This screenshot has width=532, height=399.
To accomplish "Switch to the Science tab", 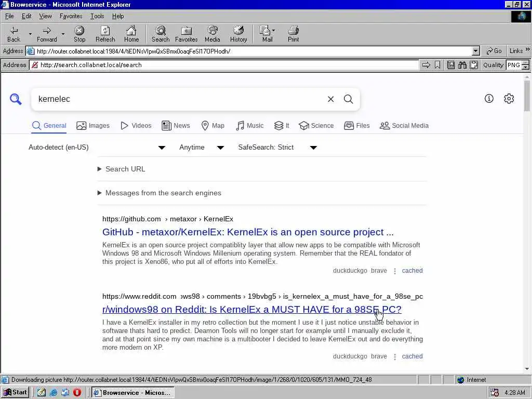I will (316, 126).
